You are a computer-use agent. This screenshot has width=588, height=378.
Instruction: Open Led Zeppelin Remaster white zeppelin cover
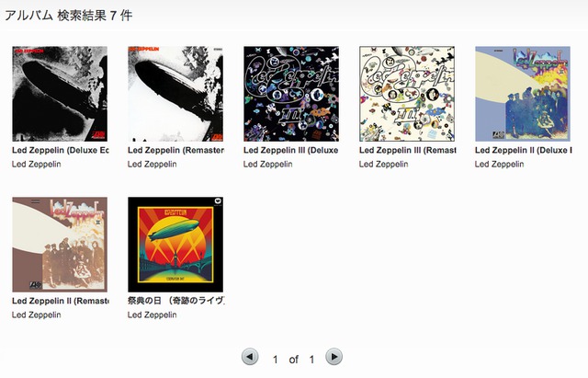[175, 94]
